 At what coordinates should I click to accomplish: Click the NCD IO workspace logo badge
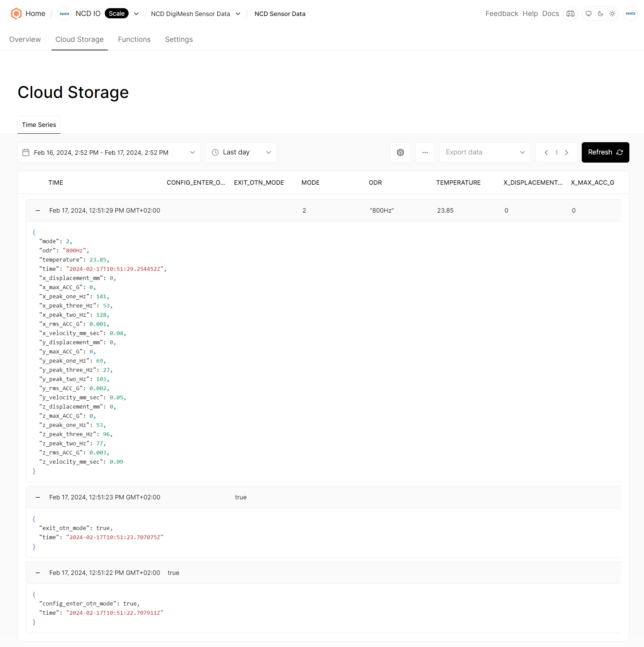point(64,14)
